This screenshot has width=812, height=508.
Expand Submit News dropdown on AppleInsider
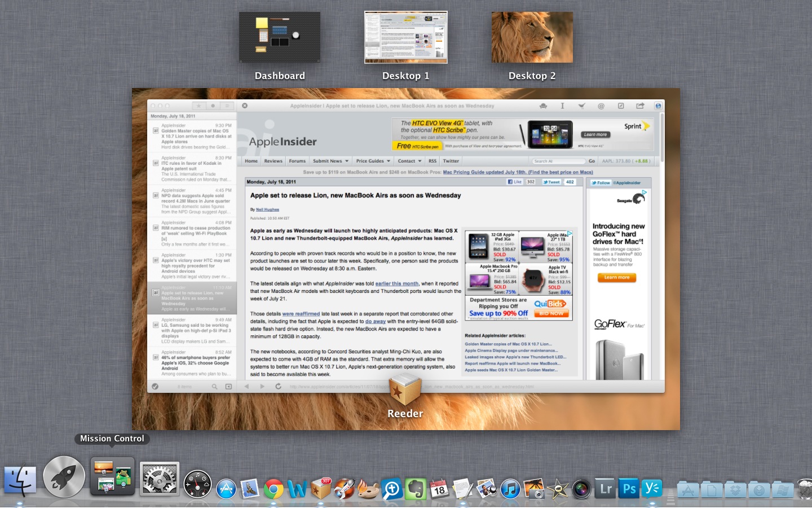coord(331,161)
